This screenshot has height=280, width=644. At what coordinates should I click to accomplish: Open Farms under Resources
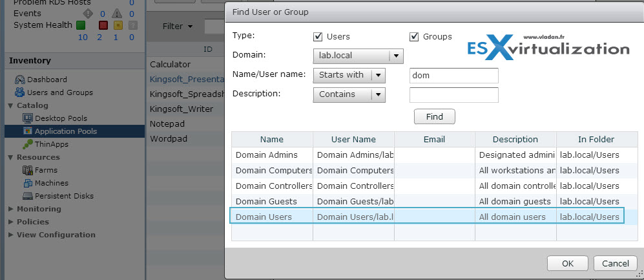[46, 170]
